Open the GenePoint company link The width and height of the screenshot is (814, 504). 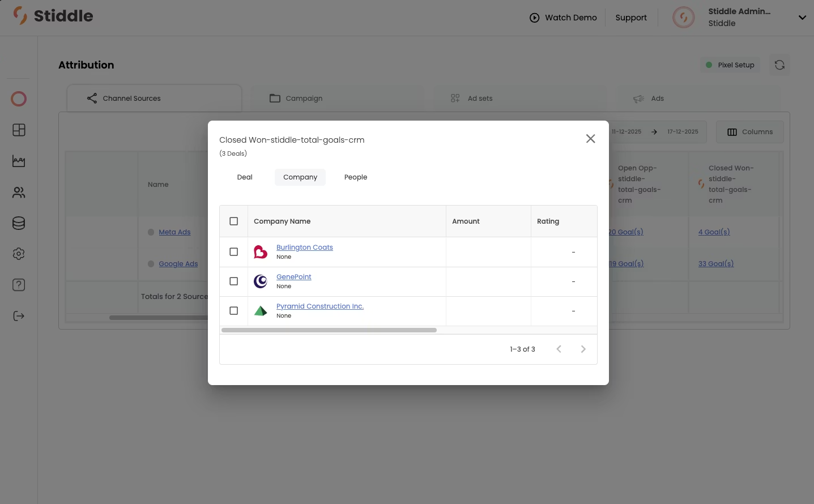pyautogui.click(x=294, y=277)
